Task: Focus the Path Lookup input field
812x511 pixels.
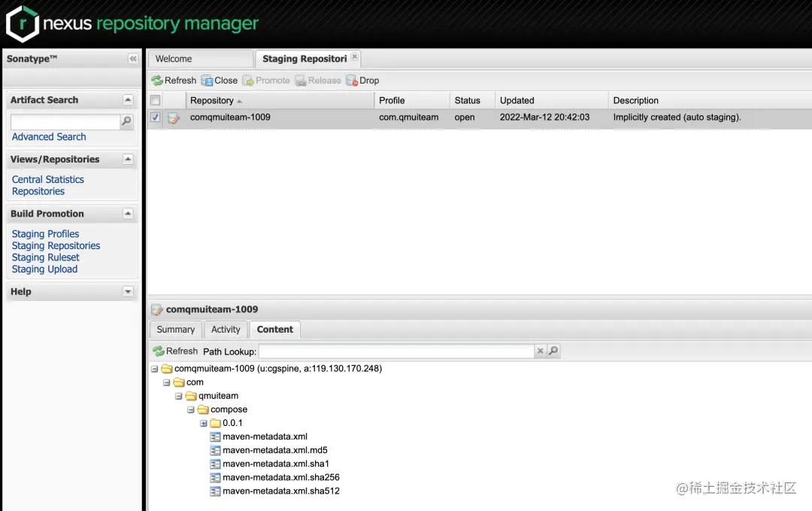Action: (x=396, y=351)
